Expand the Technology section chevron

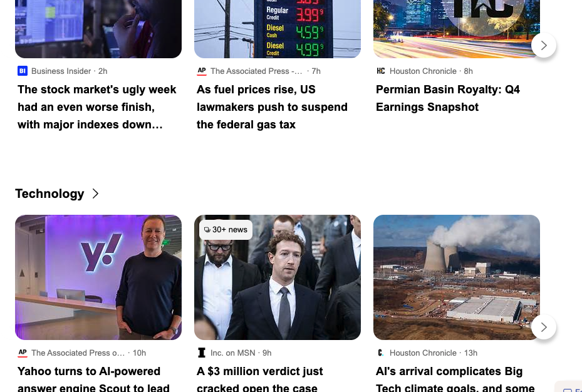[x=95, y=193]
